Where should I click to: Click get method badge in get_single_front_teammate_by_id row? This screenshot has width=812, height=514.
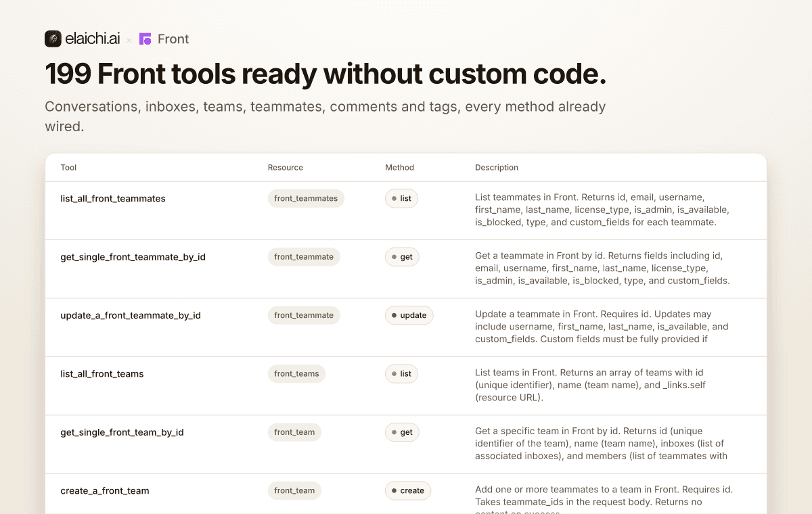click(x=402, y=257)
